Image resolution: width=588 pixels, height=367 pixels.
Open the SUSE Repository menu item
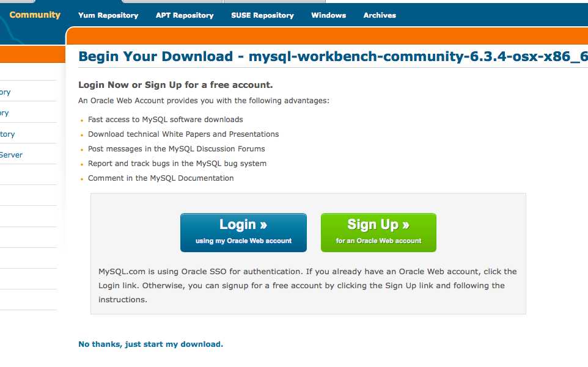tap(262, 15)
